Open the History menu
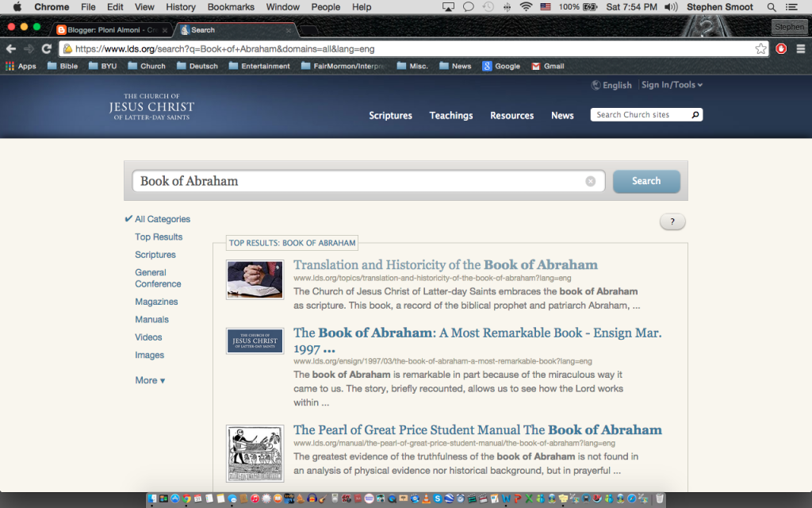The image size is (812, 508). (x=181, y=6)
